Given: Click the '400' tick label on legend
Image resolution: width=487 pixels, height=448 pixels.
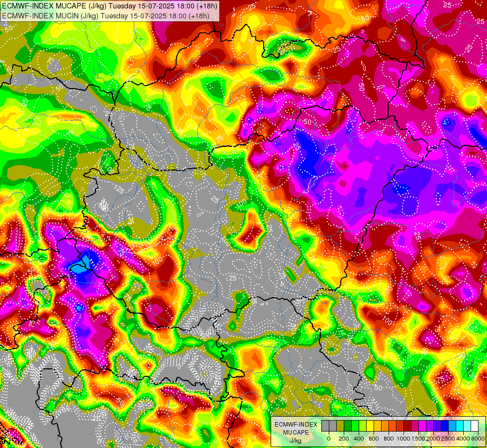Looking at the screenshot, I should pos(359,439).
